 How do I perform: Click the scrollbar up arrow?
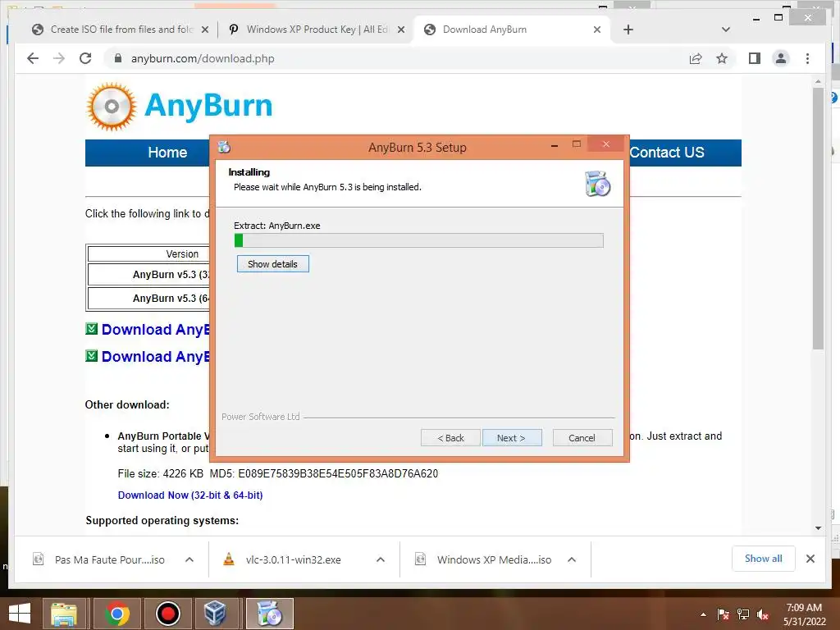(818, 81)
